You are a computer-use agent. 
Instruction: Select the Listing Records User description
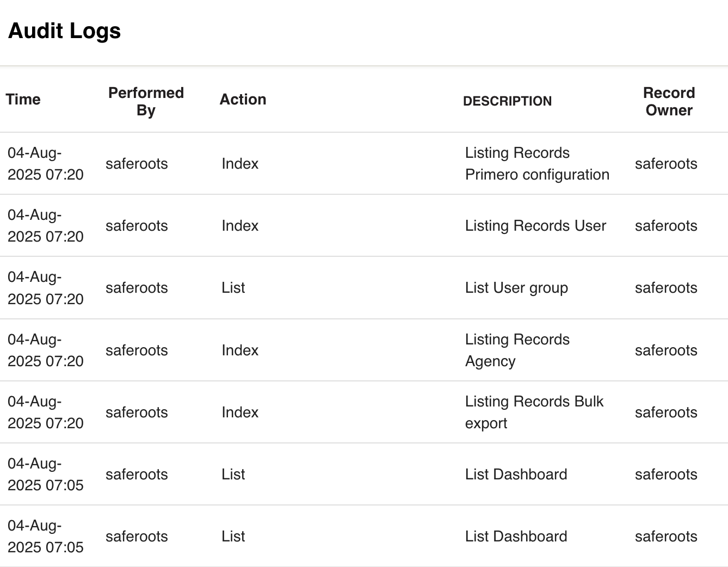(x=535, y=226)
